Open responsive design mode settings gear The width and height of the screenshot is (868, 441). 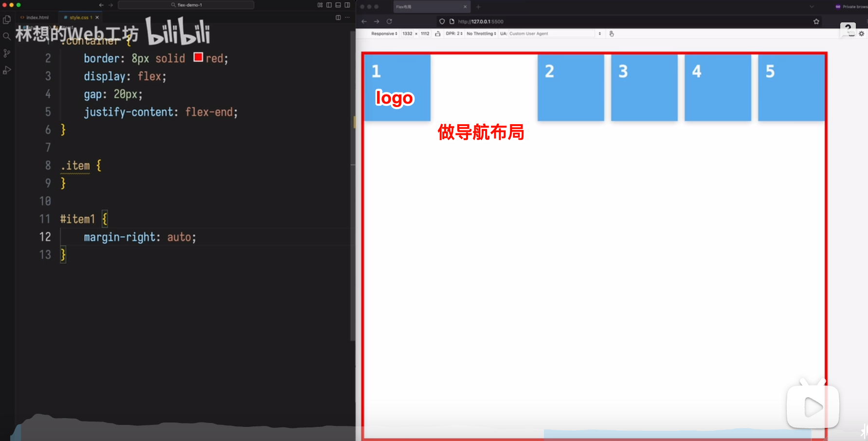tap(861, 34)
